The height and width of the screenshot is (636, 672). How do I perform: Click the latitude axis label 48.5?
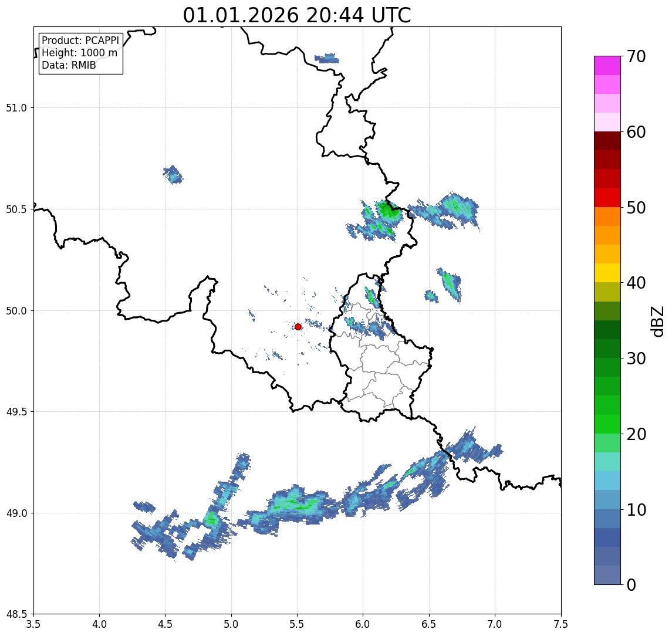click(x=16, y=614)
